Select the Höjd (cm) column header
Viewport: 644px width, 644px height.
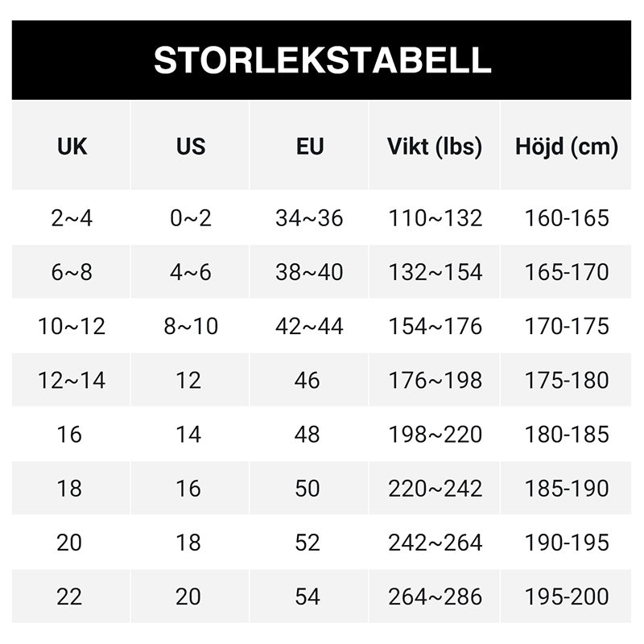(x=567, y=147)
